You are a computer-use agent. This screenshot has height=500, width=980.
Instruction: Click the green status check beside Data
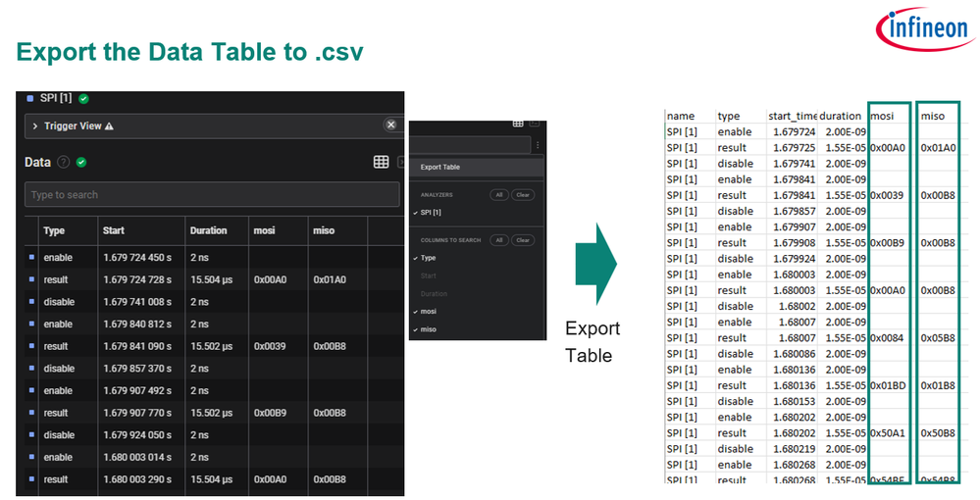click(81, 163)
